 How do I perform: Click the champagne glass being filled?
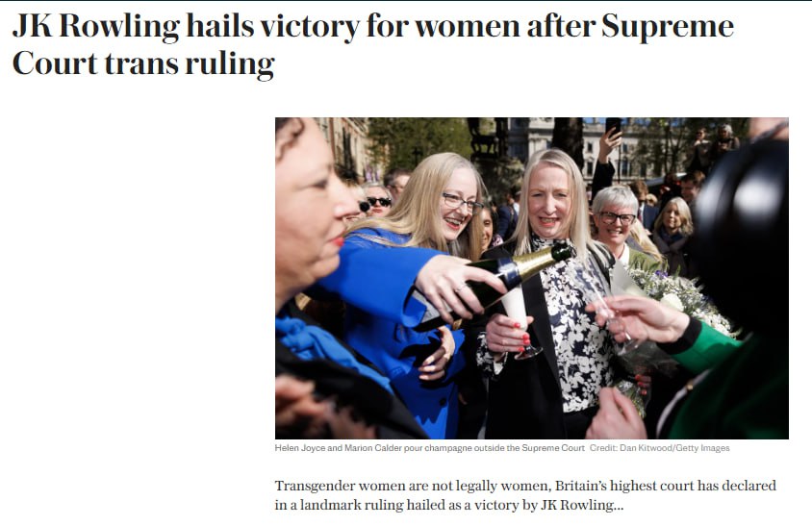(518, 322)
